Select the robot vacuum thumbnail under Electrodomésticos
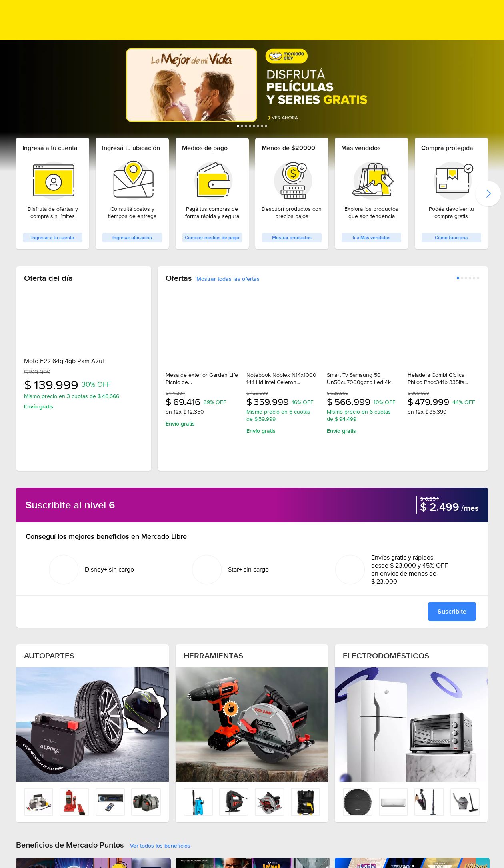The image size is (504, 868). coord(358,802)
